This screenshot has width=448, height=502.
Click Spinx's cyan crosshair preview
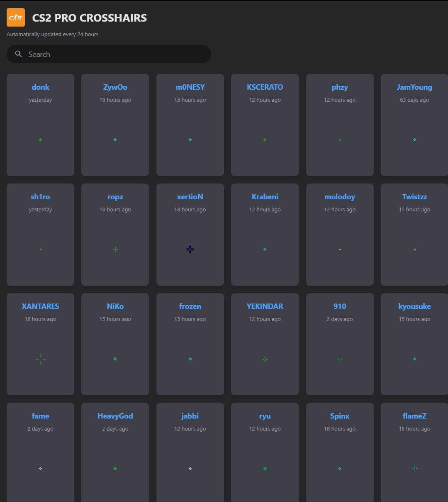340,469
